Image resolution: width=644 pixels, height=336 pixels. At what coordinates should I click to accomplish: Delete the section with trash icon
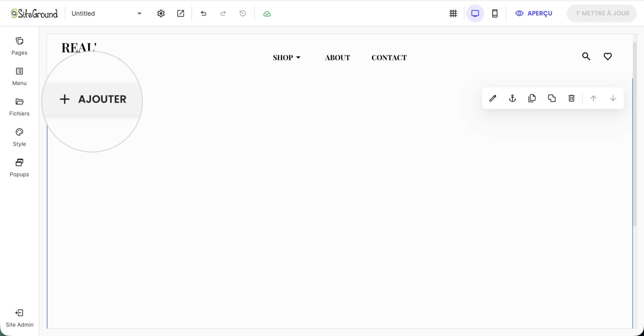[x=571, y=98]
